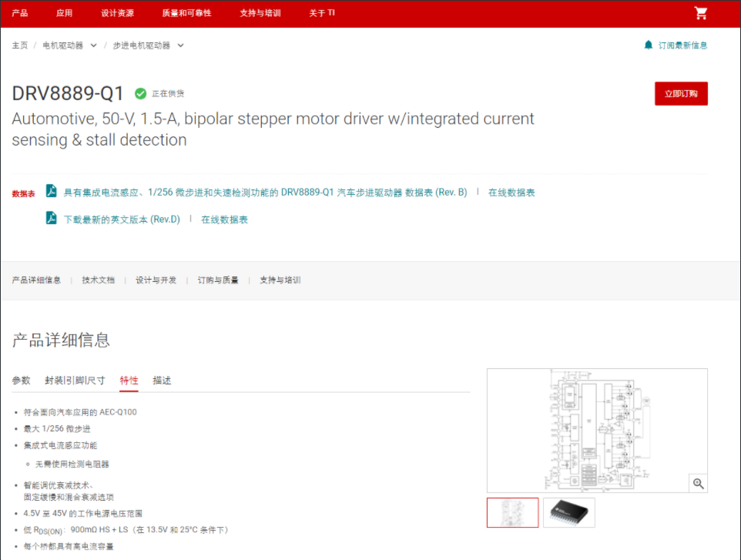Expand the 步进电机驱动器 breadcrumb dropdown
This screenshot has height=560, width=741.
coord(180,45)
